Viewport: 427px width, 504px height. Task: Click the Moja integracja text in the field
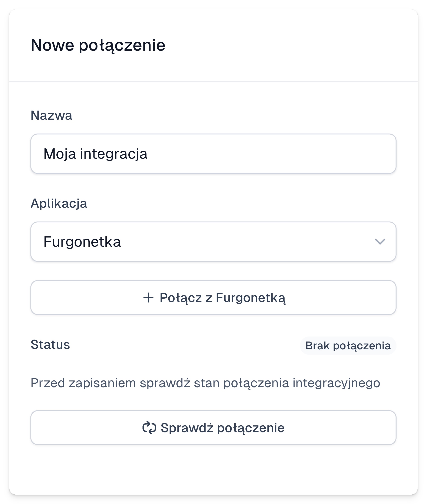(x=95, y=154)
